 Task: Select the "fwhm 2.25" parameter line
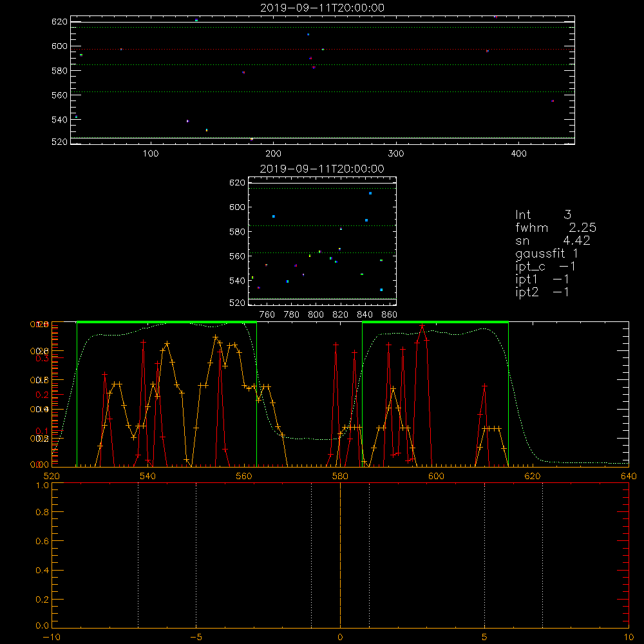click(556, 227)
